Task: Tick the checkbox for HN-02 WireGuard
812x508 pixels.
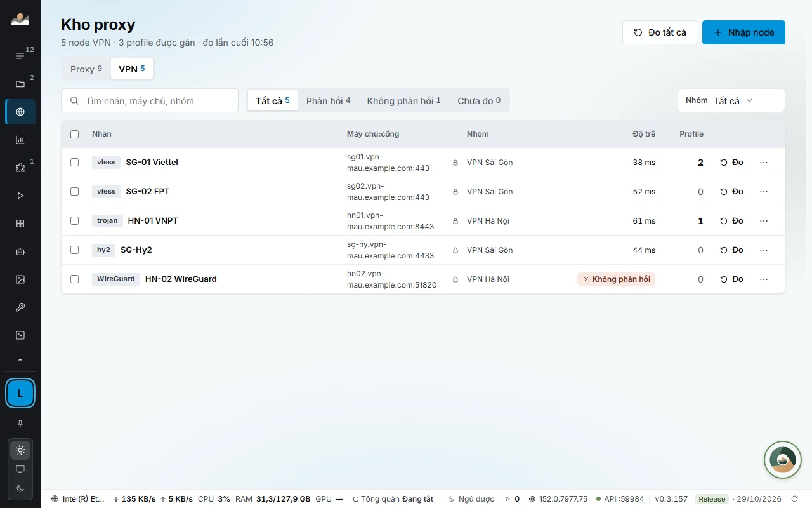Action: [75, 279]
